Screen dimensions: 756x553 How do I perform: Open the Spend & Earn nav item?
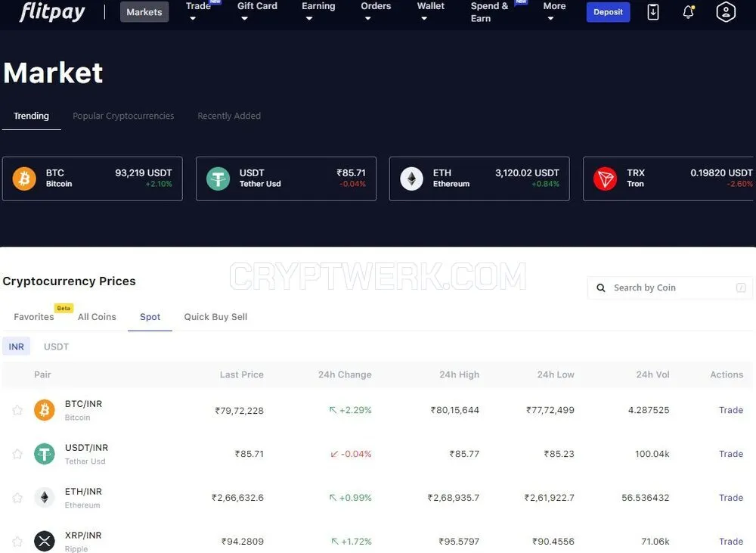click(489, 12)
